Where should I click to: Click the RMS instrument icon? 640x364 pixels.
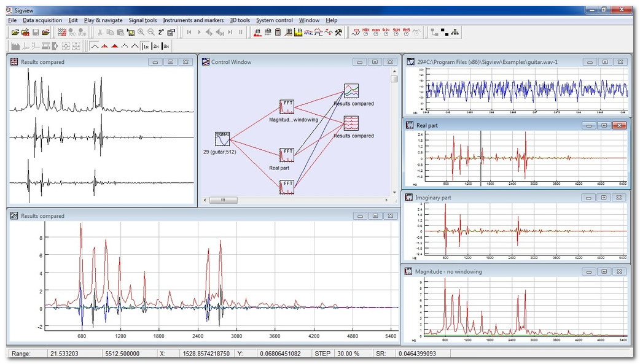point(406,33)
